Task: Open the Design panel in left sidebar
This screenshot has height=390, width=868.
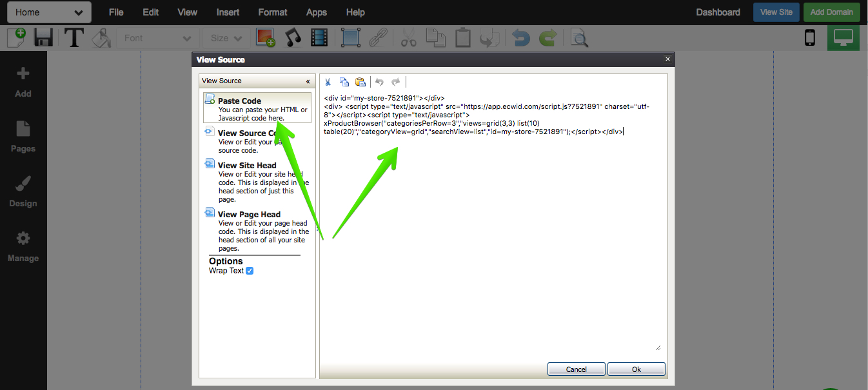Action: (23, 191)
